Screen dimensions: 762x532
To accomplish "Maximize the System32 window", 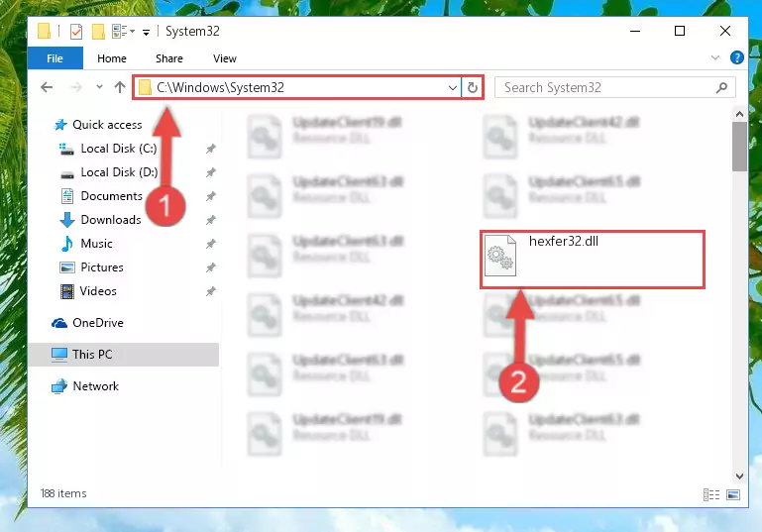I will click(680, 31).
